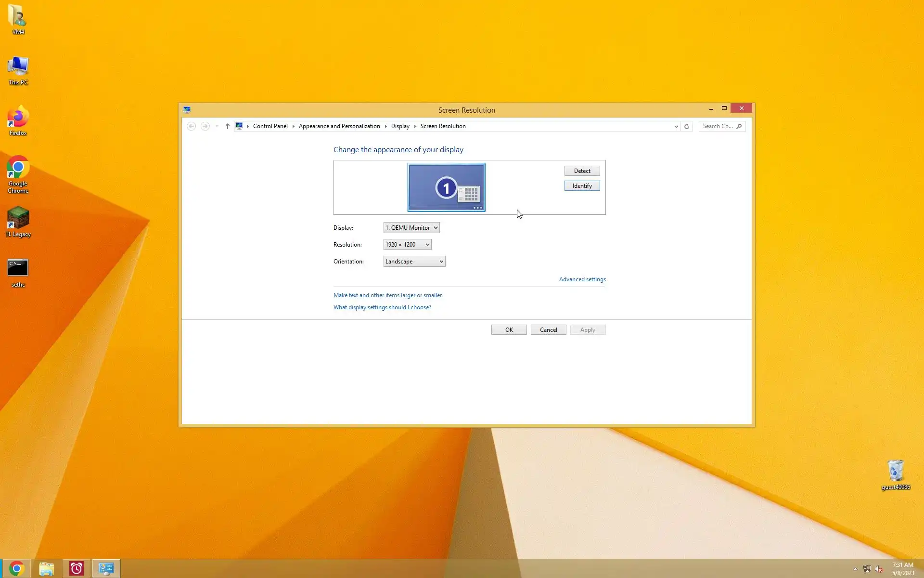Select the monitor 1 preview thumbnail
Viewport: 924px width, 578px height.
[x=446, y=187]
